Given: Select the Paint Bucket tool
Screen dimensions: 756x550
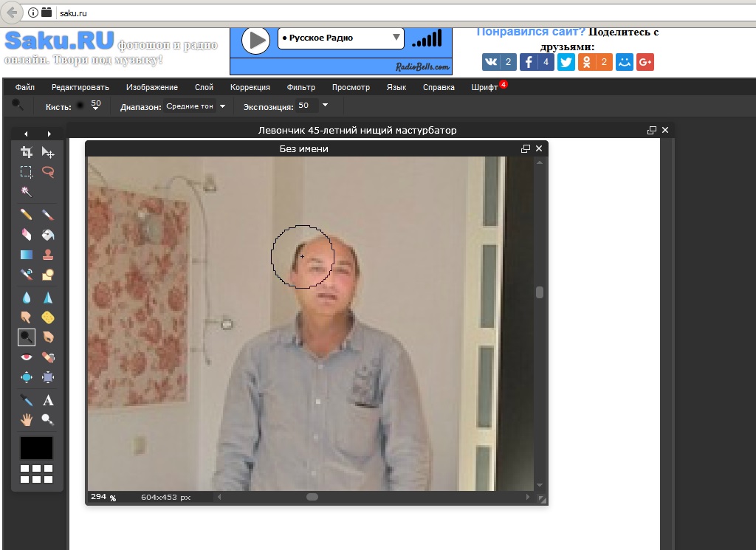Looking at the screenshot, I should coord(48,234).
